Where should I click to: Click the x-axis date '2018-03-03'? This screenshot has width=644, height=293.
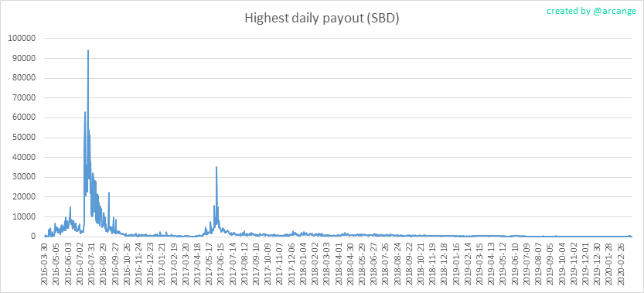(327, 264)
